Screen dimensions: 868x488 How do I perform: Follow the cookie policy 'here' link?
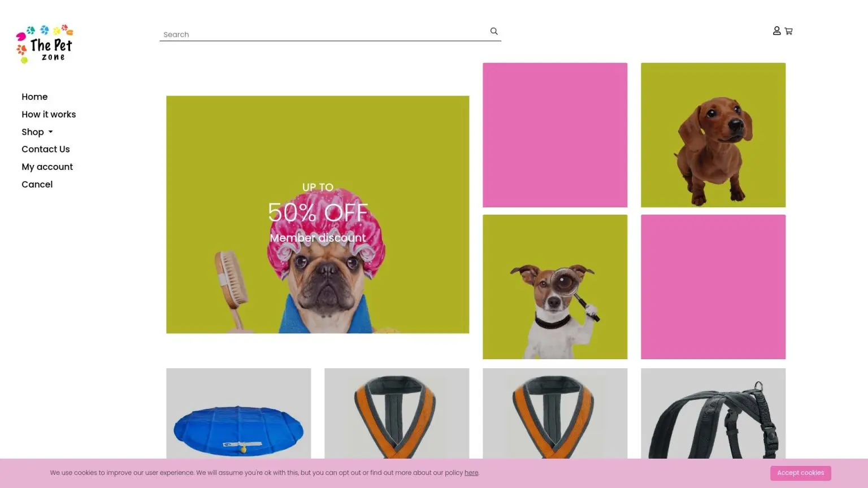pos(471,473)
